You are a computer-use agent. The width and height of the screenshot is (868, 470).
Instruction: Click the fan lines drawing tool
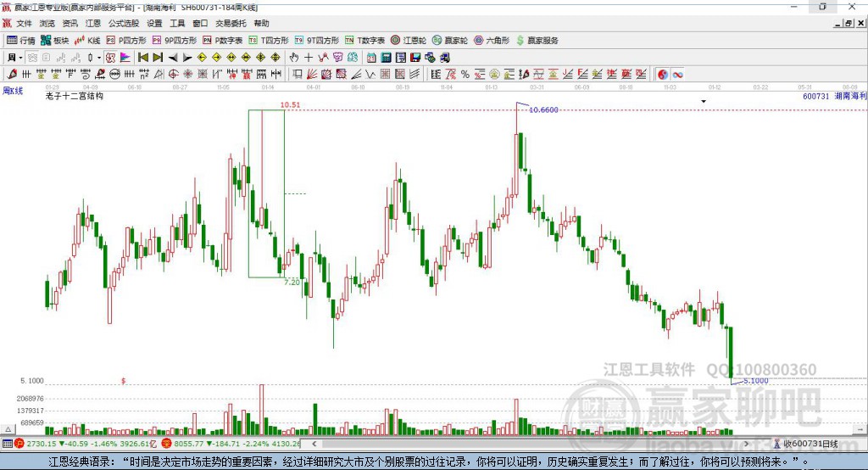point(312,75)
